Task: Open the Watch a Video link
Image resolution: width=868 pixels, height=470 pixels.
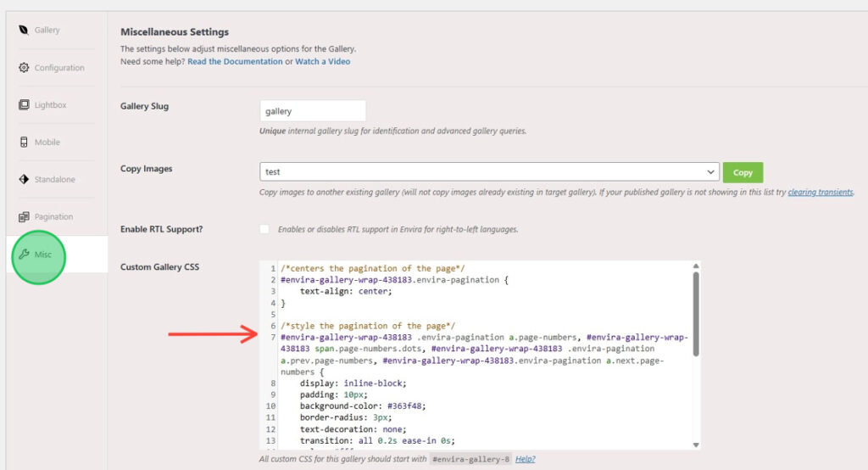Action: coord(322,62)
